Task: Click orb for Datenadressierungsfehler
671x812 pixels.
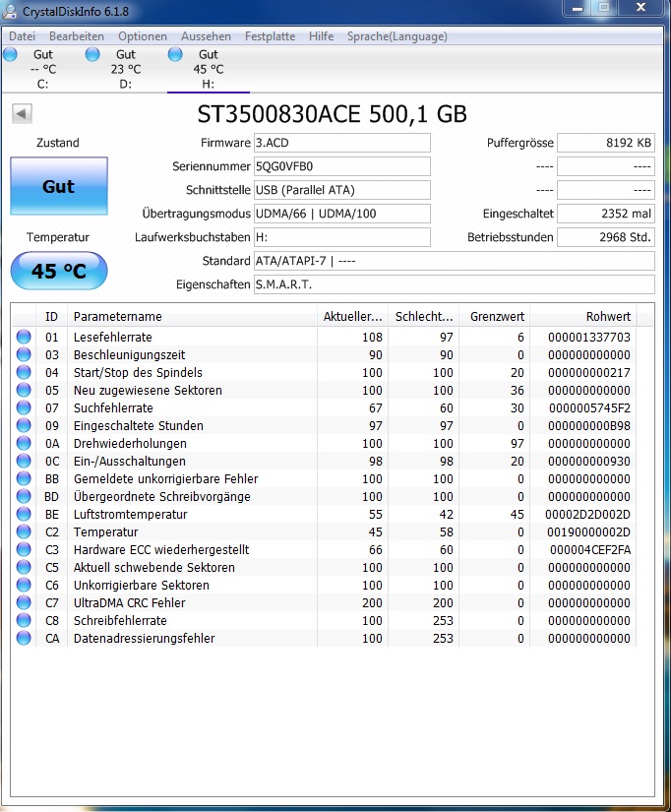Action: (x=24, y=638)
